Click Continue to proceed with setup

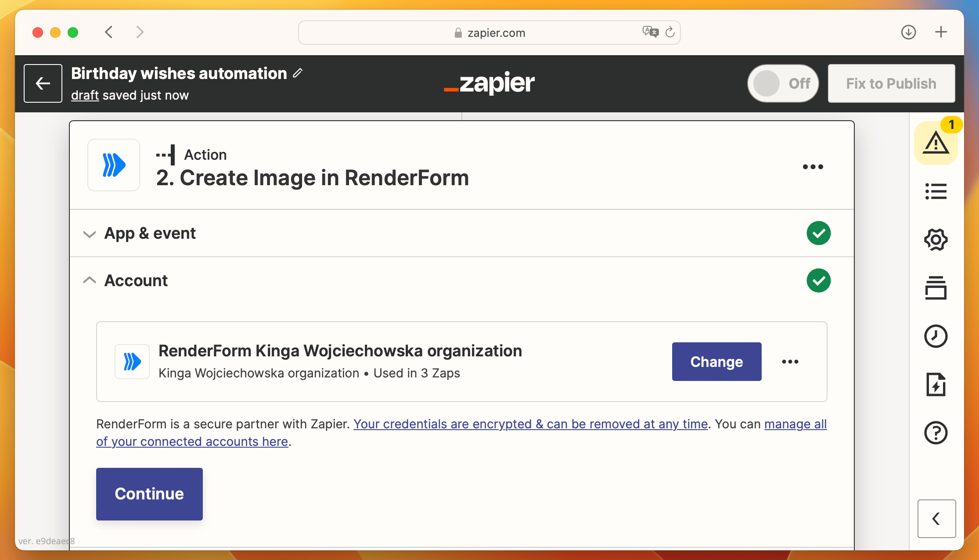(148, 493)
